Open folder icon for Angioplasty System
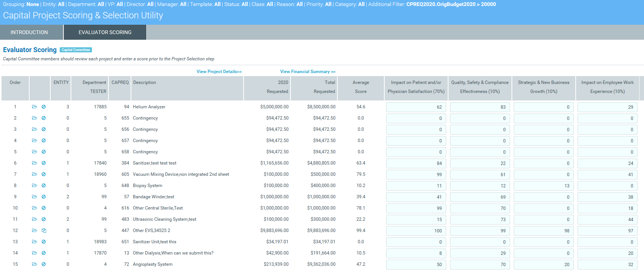Screen dimensions: 644x271 pyautogui.click(x=34, y=264)
